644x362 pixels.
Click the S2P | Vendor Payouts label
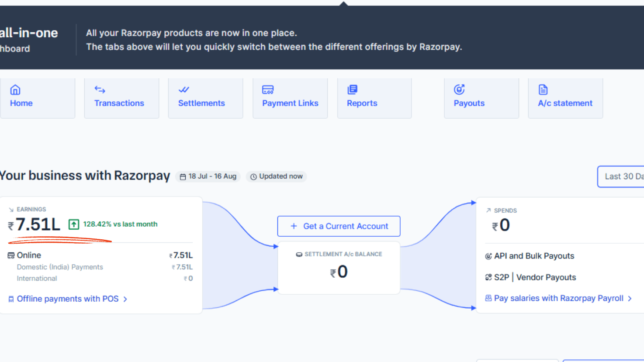tap(535, 277)
